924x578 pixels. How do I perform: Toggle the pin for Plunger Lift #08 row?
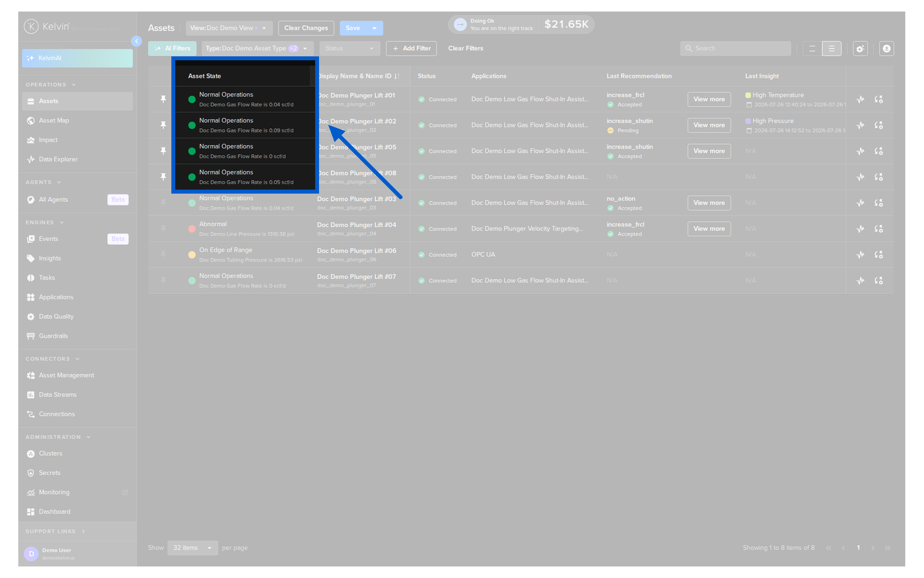click(x=163, y=177)
